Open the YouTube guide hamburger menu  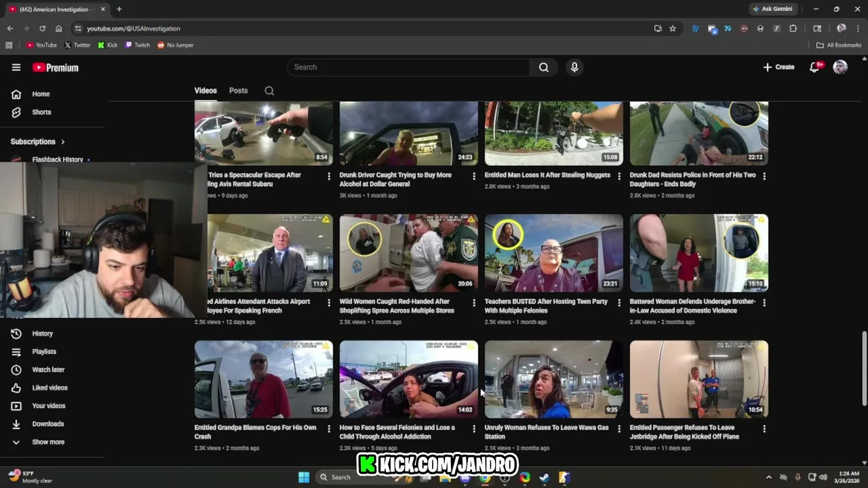16,67
